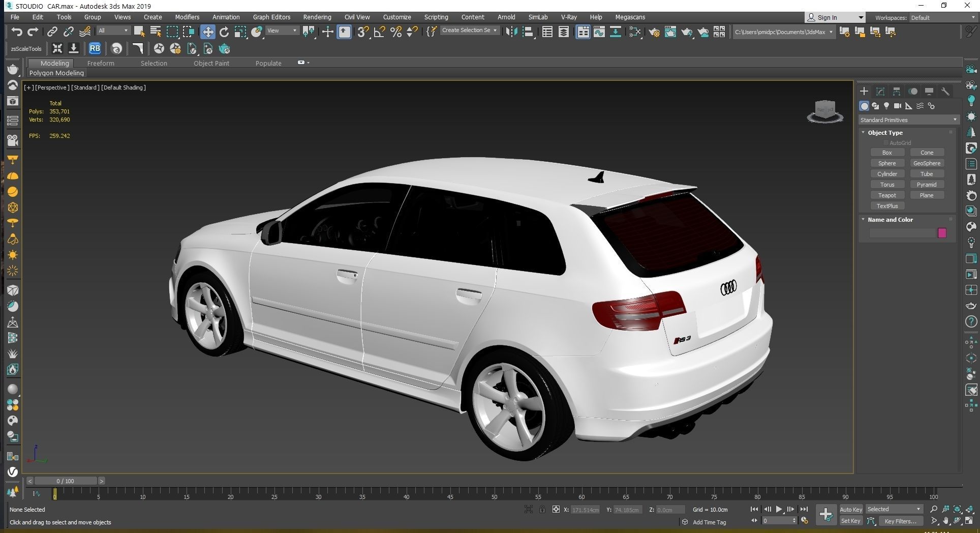Open the Rendering menu
This screenshot has height=533, width=980.
click(317, 17)
